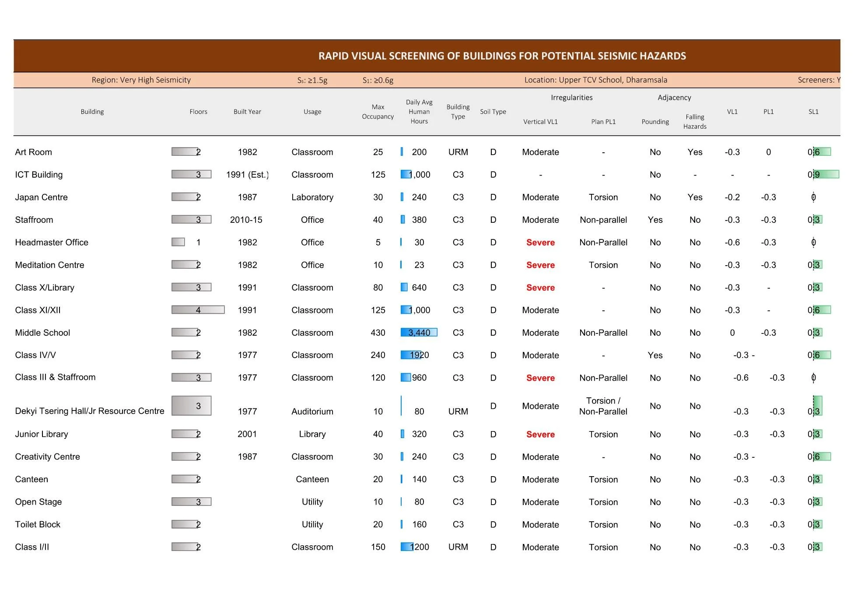The height and width of the screenshot is (614, 868).
Task: Click the Region: Very High Seismicity label
Action: (x=141, y=80)
